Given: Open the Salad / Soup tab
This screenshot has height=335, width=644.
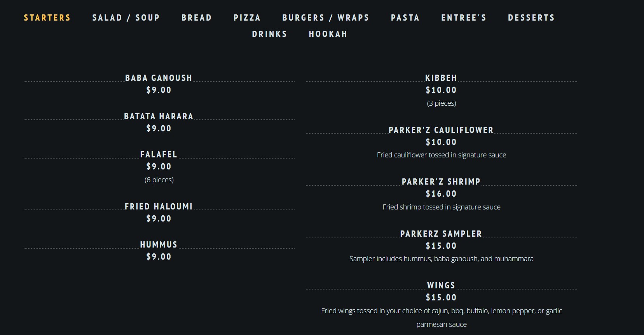Looking at the screenshot, I should [x=126, y=18].
